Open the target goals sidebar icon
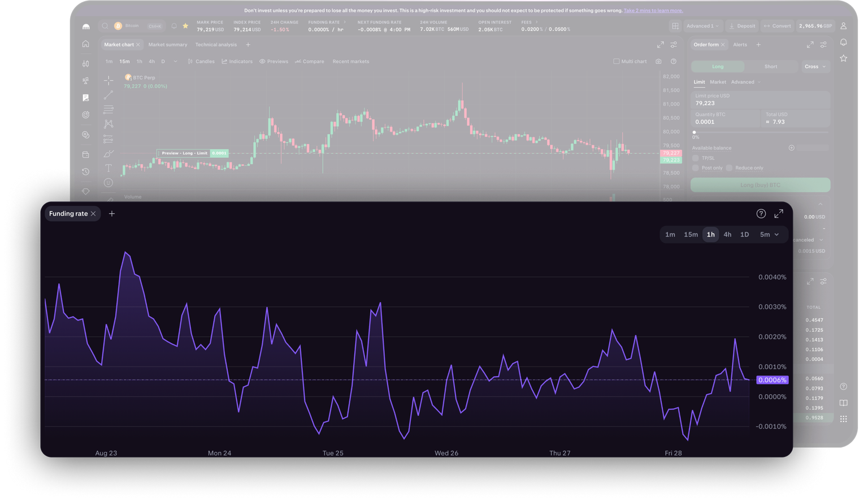The height and width of the screenshot is (501, 868). coord(86,115)
